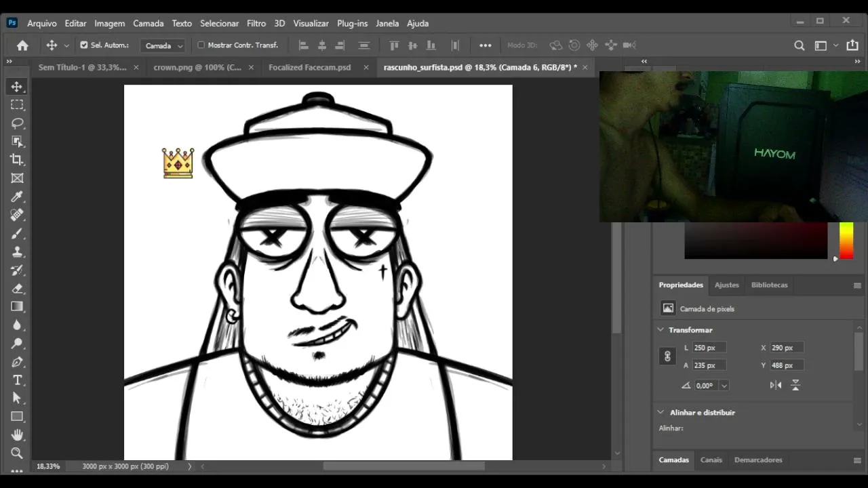Expand the toolbox double-arrow
The height and width of the screenshot is (488, 868).
coord(9,61)
